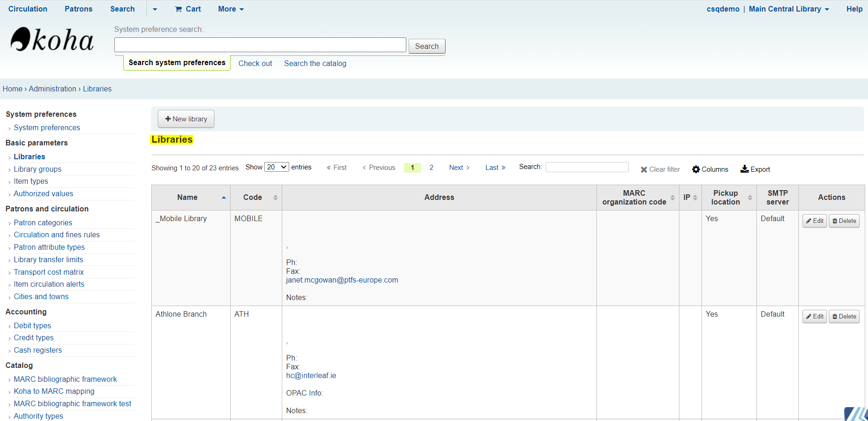Click the Clear filter X icon
This screenshot has width=868, height=421.
644,169
